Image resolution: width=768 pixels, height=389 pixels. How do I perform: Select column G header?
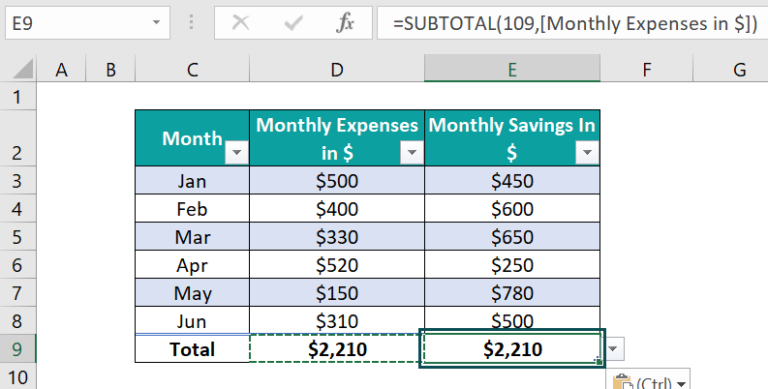pos(731,70)
